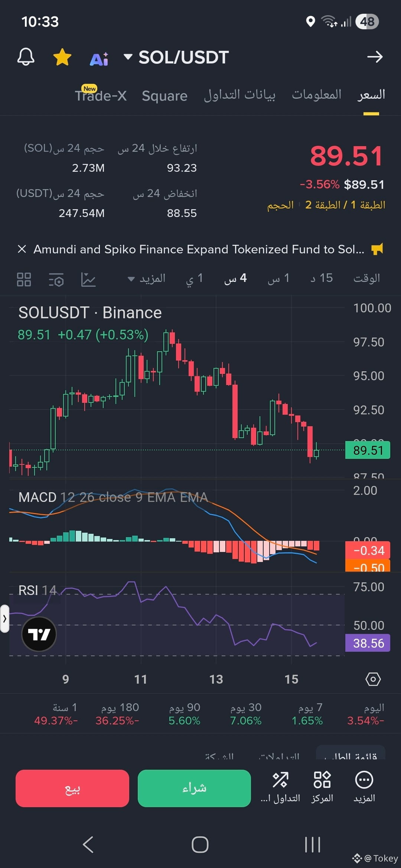Select the 1 ي daily timeframe
This screenshot has width=401, height=868.
[195, 279]
